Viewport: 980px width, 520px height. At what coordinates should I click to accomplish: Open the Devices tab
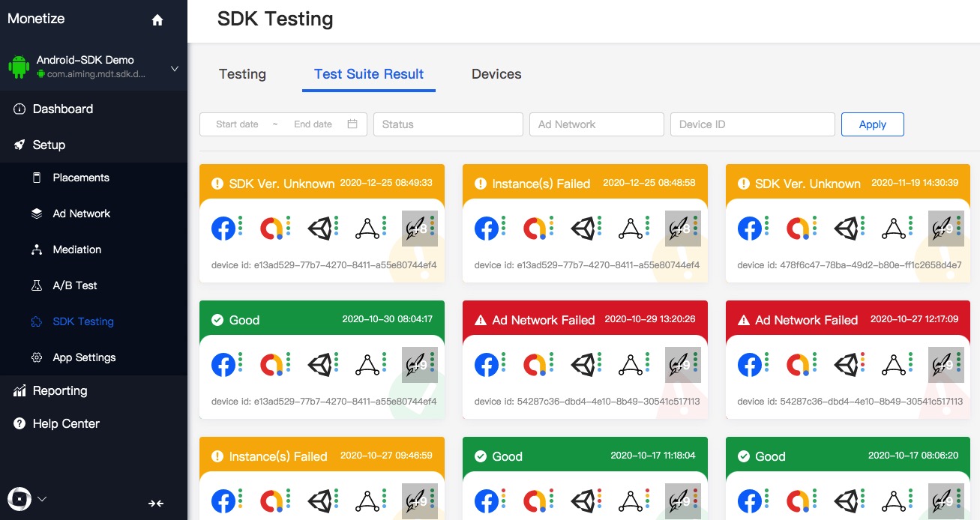(496, 73)
